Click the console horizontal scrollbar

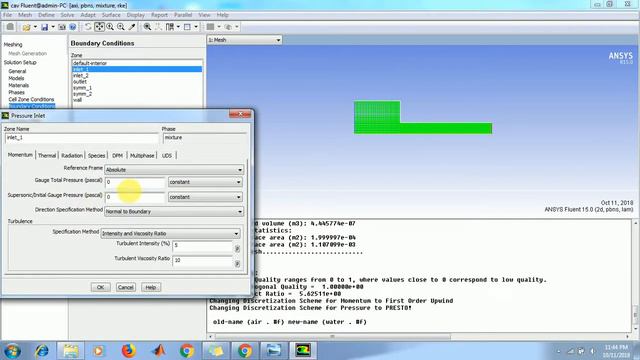pos(333,337)
